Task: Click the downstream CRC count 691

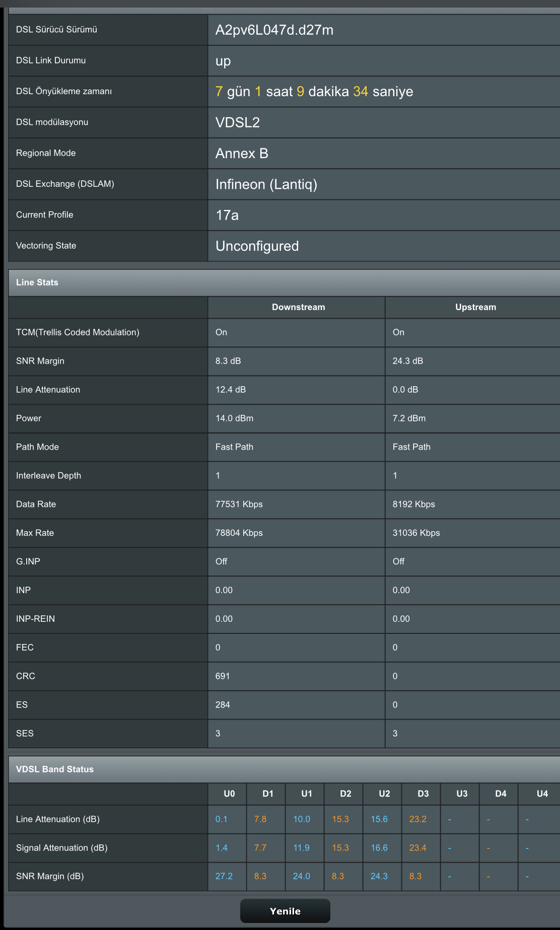Action: 223,676
